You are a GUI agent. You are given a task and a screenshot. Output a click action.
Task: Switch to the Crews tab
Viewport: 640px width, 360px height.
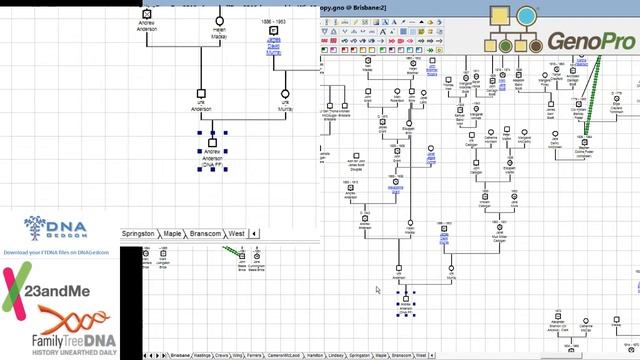click(222, 356)
